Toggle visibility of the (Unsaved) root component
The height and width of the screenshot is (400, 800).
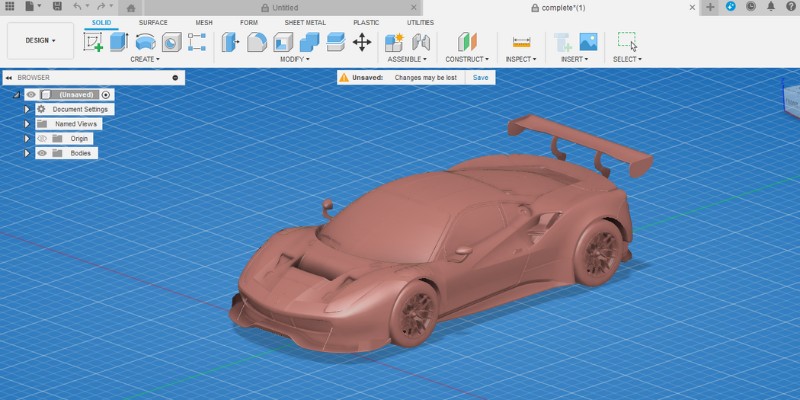pyautogui.click(x=31, y=95)
